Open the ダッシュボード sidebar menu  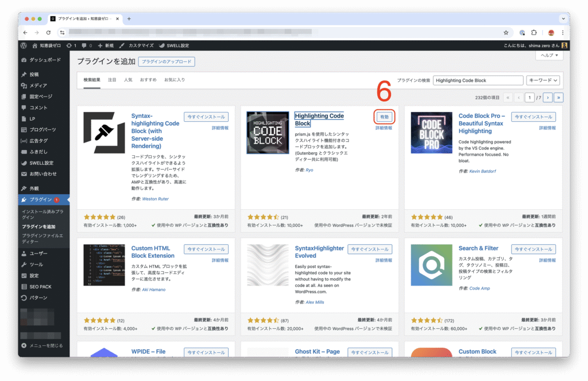(44, 60)
